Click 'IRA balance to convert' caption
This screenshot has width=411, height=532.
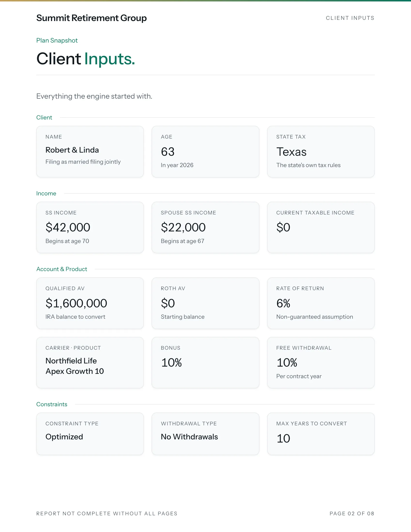(x=75, y=317)
